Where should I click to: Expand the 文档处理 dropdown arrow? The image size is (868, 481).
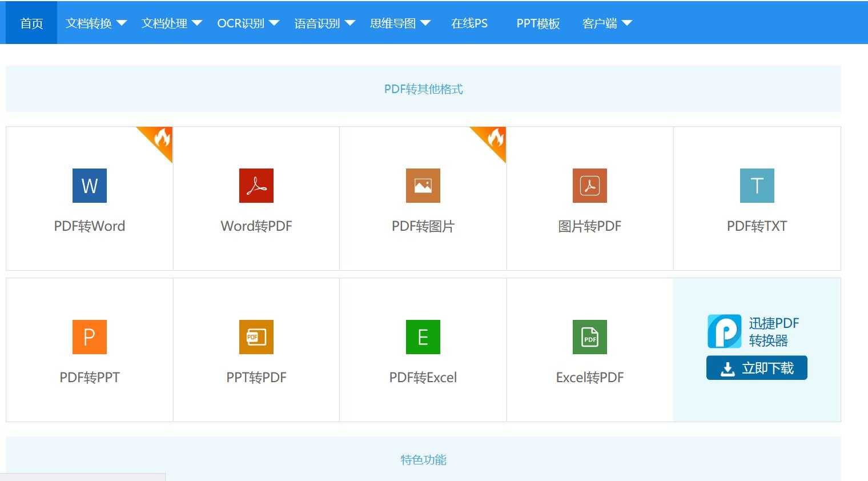coord(197,23)
